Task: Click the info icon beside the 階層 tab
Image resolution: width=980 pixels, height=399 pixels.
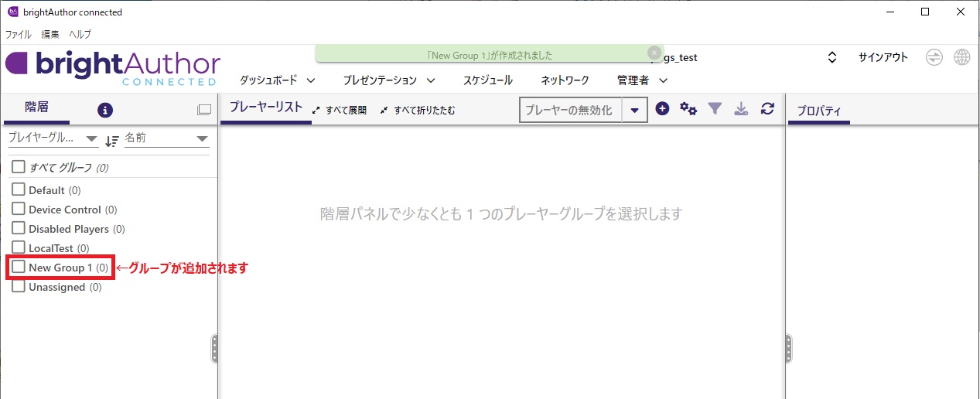Action: pyautogui.click(x=105, y=110)
